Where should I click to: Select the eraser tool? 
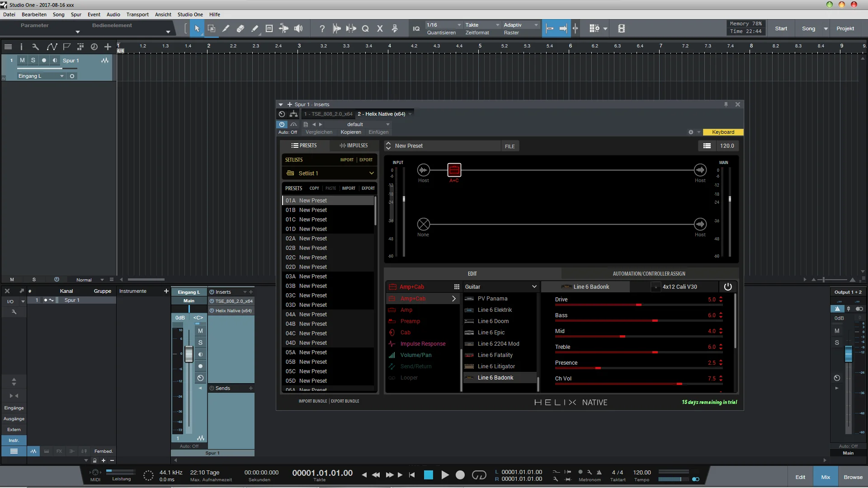click(240, 28)
